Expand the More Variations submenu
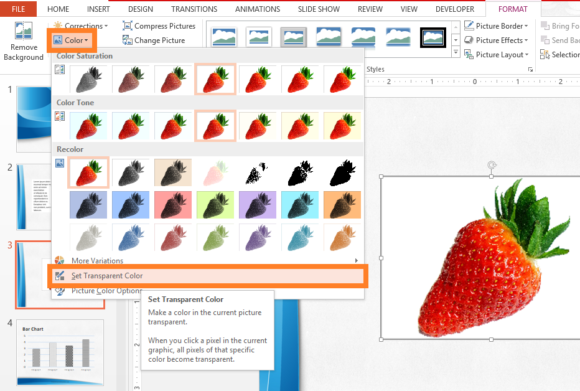This screenshot has height=391, width=580. click(207, 260)
